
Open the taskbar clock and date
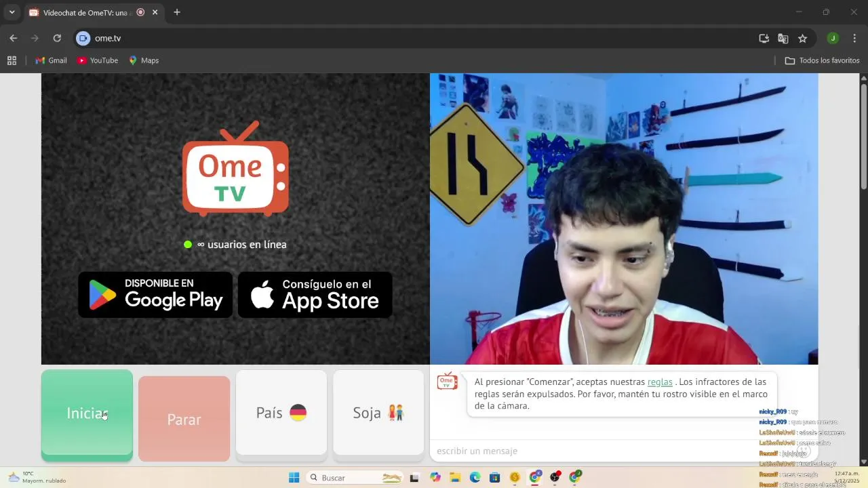pos(847,477)
